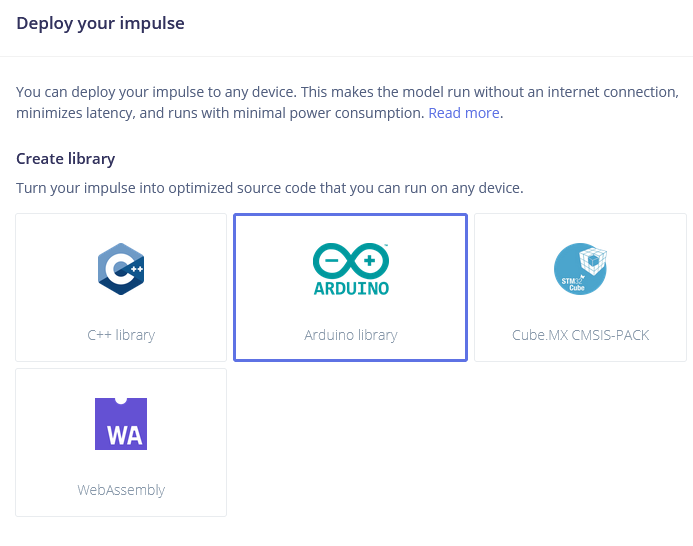693x546 pixels.
Task: Click the STM32 Cube round icon
Action: (x=580, y=269)
